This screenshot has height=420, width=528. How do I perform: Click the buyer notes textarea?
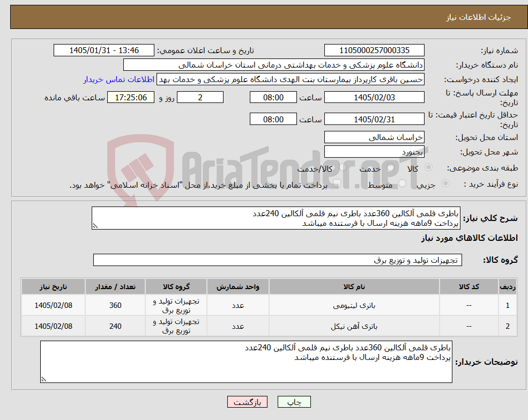tap(246, 362)
